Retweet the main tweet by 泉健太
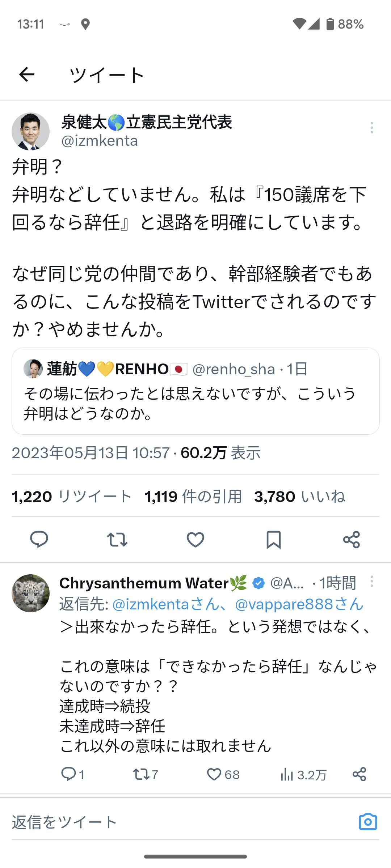The image size is (391, 868). [x=117, y=539]
